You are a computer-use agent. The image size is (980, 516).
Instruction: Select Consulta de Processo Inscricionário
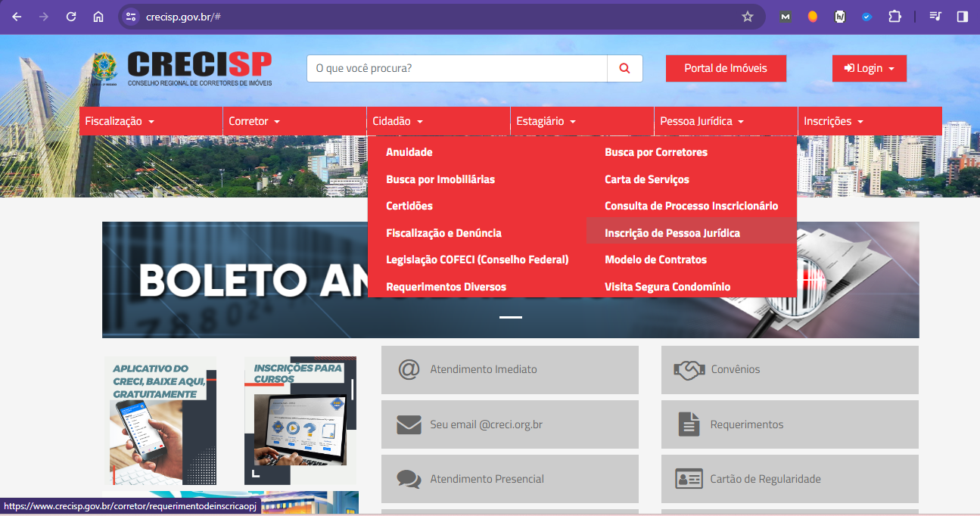(x=692, y=206)
